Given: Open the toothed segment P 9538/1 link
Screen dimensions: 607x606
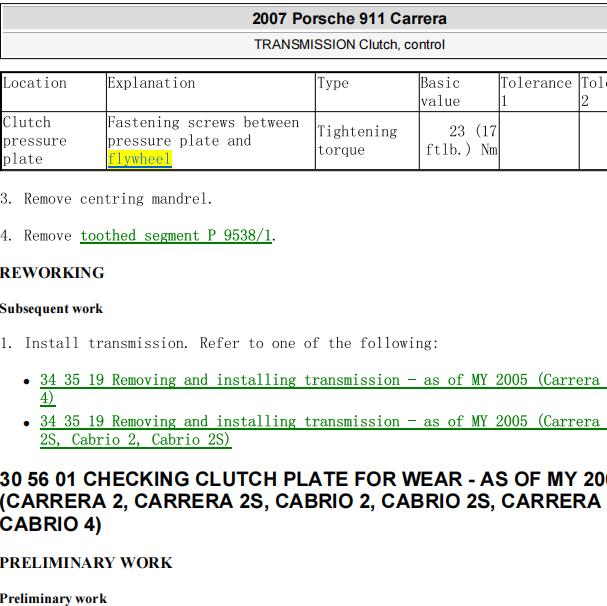Looking at the screenshot, I should coord(176,235).
